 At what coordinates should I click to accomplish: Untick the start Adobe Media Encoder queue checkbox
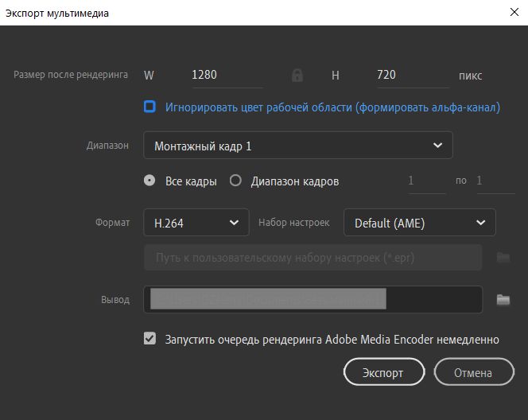tap(149, 339)
